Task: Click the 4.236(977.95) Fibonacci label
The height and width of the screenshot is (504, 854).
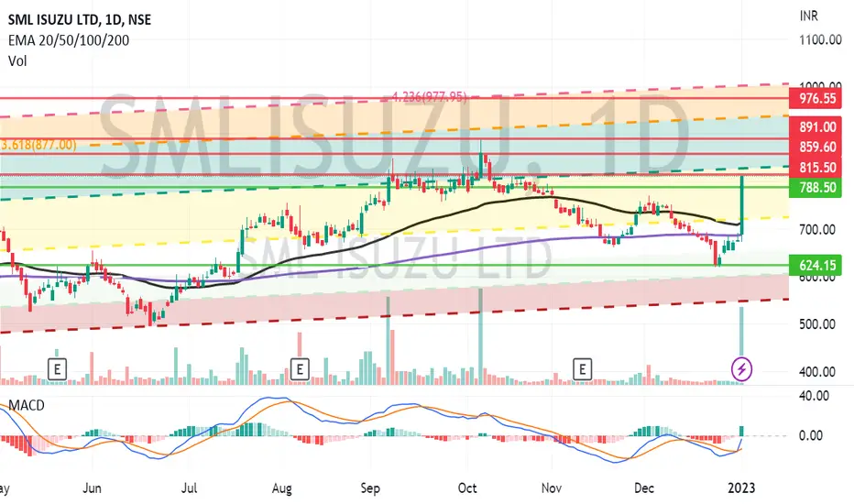Action: [430, 97]
